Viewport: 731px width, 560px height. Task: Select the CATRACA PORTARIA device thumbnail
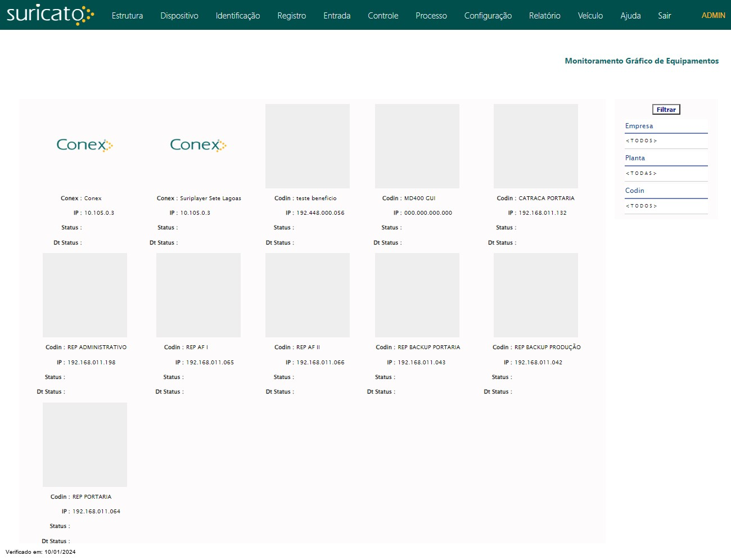tap(536, 146)
